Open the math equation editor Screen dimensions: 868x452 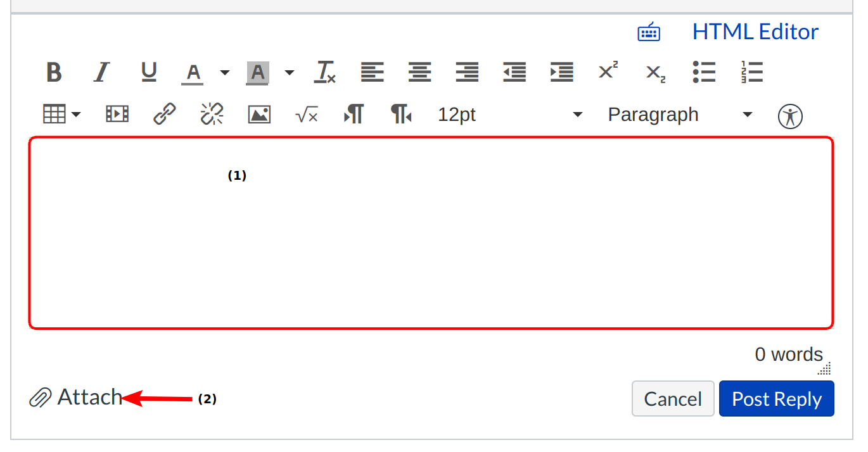click(307, 115)
